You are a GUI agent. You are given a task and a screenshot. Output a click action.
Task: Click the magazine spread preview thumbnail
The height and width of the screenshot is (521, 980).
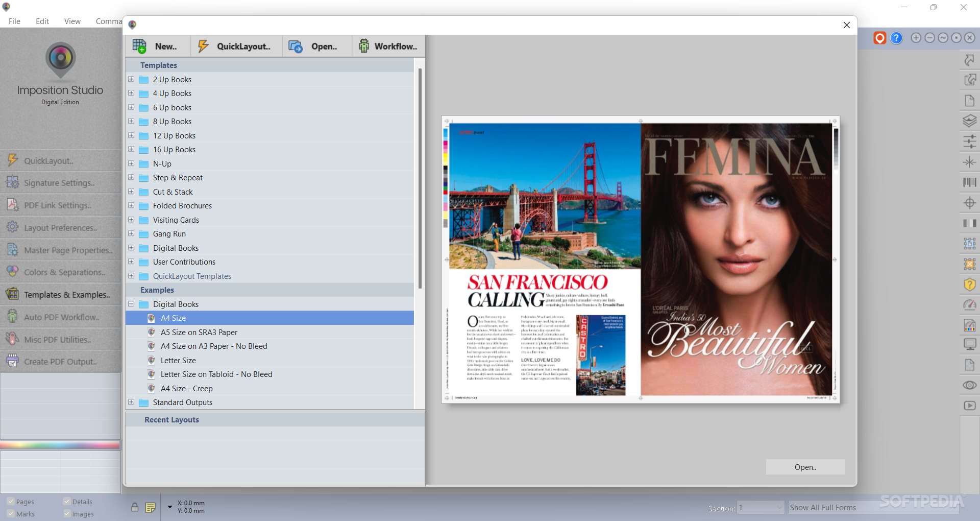[641, 259]
